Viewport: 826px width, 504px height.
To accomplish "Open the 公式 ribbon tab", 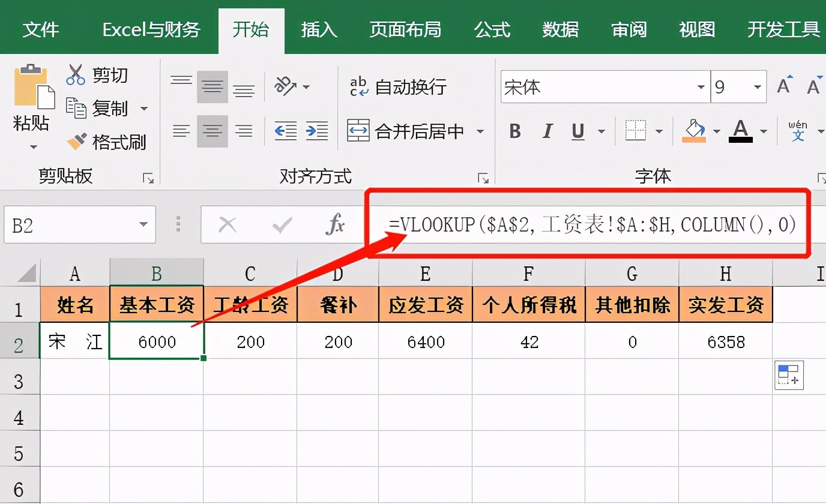I will pos(492,29).
